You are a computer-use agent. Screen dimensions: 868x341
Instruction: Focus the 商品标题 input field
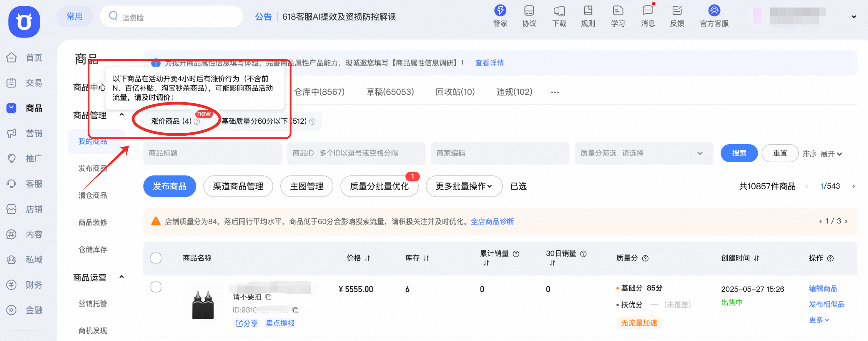click(x=212, y=153)
